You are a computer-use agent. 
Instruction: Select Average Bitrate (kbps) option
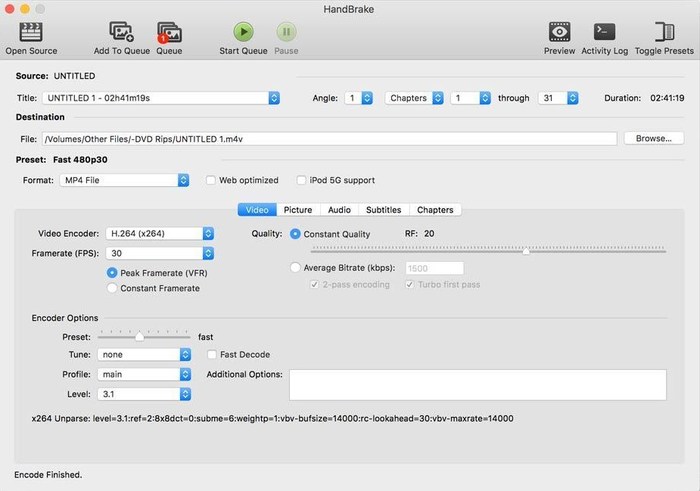[x=295, y=268]
